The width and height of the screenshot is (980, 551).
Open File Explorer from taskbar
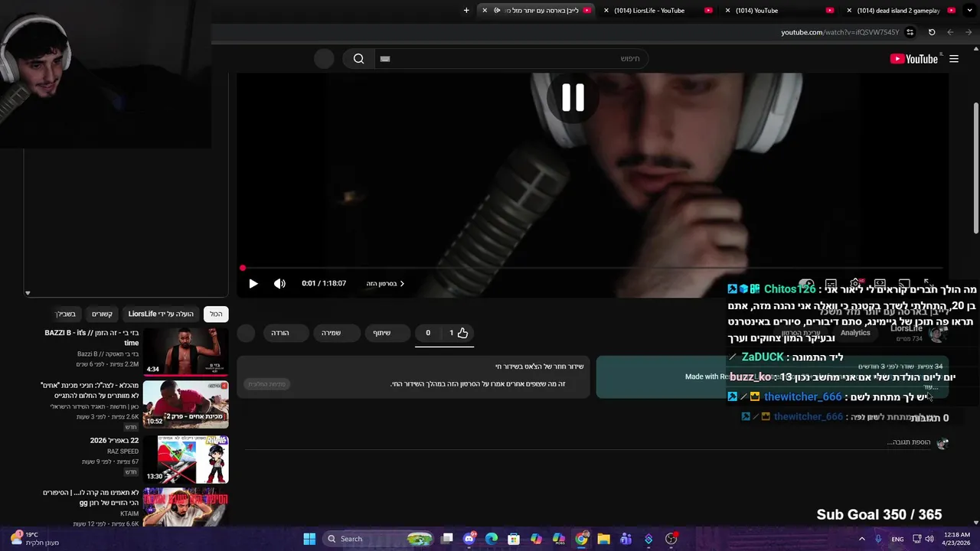coord(603,539)
